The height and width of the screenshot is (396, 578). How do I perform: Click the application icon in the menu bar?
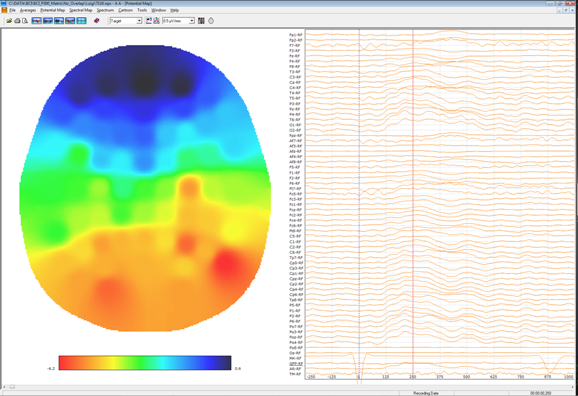(4, 10)
